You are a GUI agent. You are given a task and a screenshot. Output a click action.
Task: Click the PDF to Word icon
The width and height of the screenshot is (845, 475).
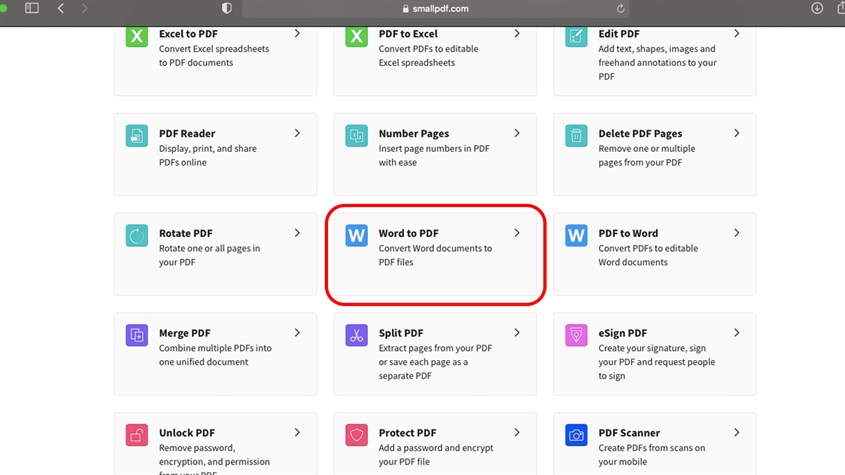point(576,236)
